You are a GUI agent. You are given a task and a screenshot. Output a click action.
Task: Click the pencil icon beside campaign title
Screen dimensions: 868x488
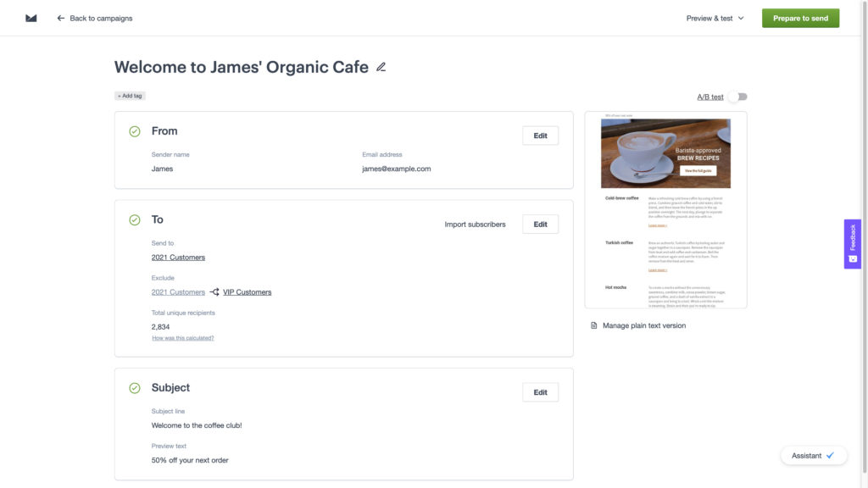pos(381,67)
